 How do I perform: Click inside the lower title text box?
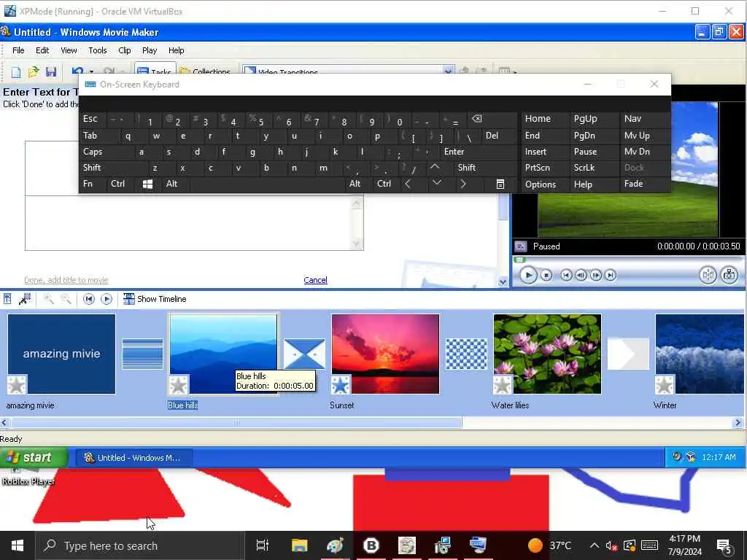click(188, 223)
